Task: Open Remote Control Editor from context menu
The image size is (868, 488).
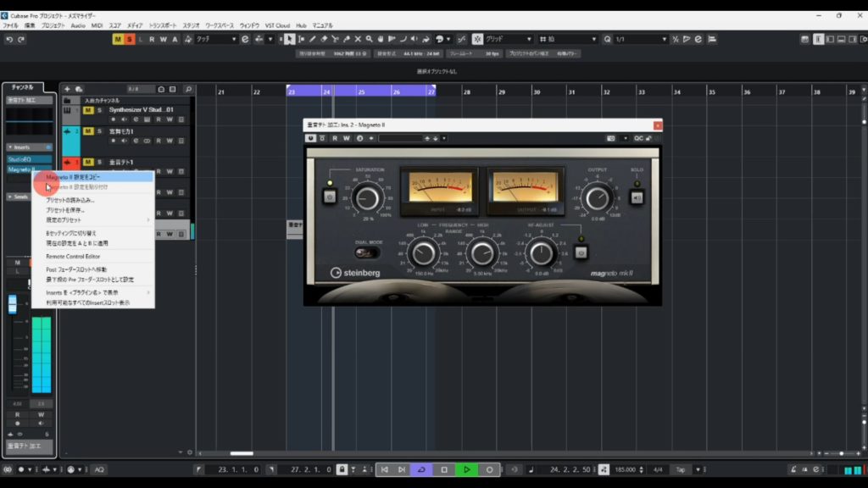Action: [73, 256]
